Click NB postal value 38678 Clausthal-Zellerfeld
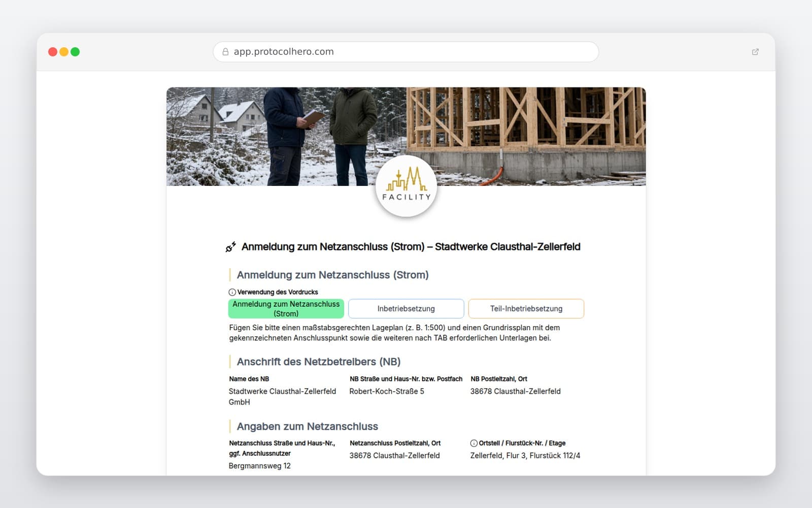Image resolution: width=812 pixels, height=508 pixels. (516, 391)
